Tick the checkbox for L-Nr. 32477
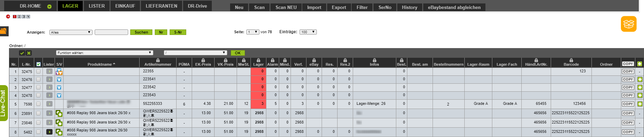 pos(38,87)
